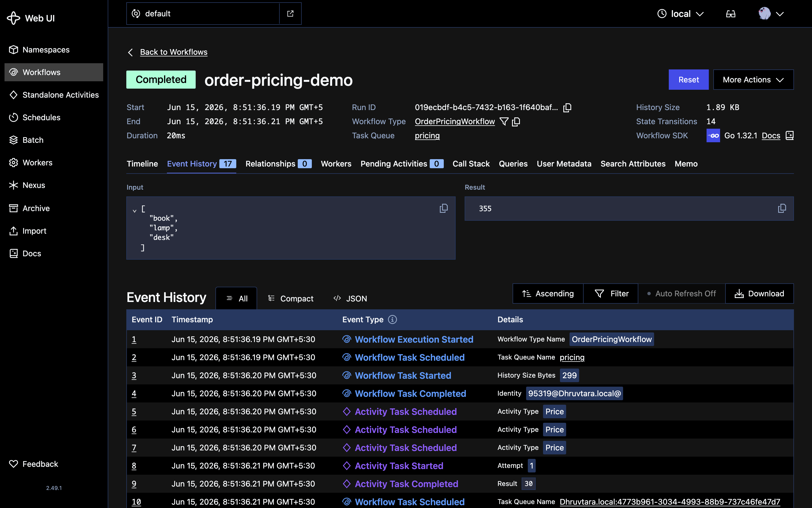Switch to the Call Stack tab

click(x=471, y=164)
